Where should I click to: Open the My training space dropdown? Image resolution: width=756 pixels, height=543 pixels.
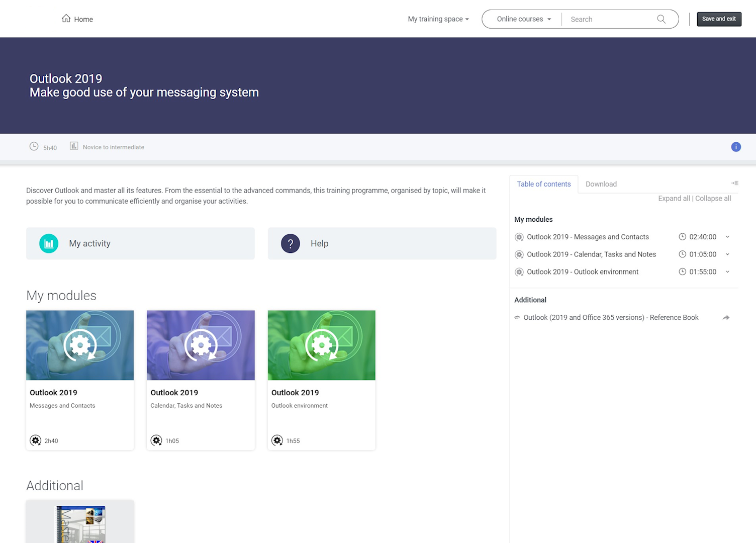click(438, 19)
